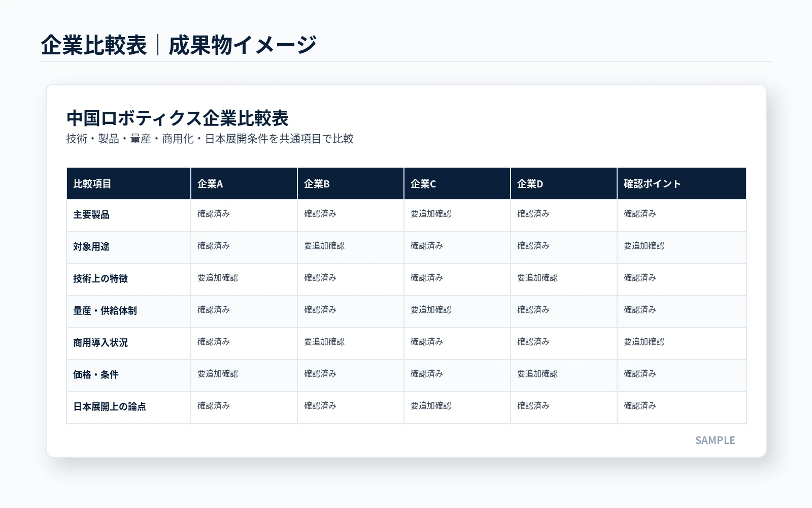The image size is (812, 508).
Task: Click the 中国ロボティクス企業比較表 title
Action: (178, 118)
